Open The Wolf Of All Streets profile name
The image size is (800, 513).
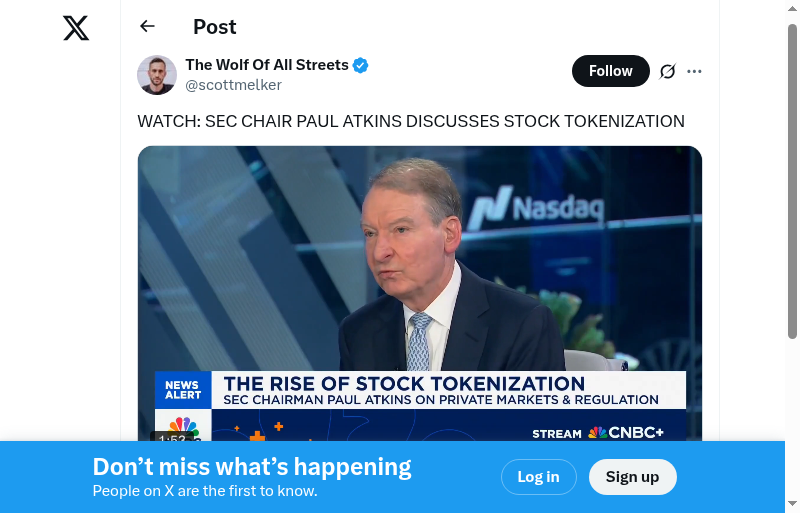[267, 65]
